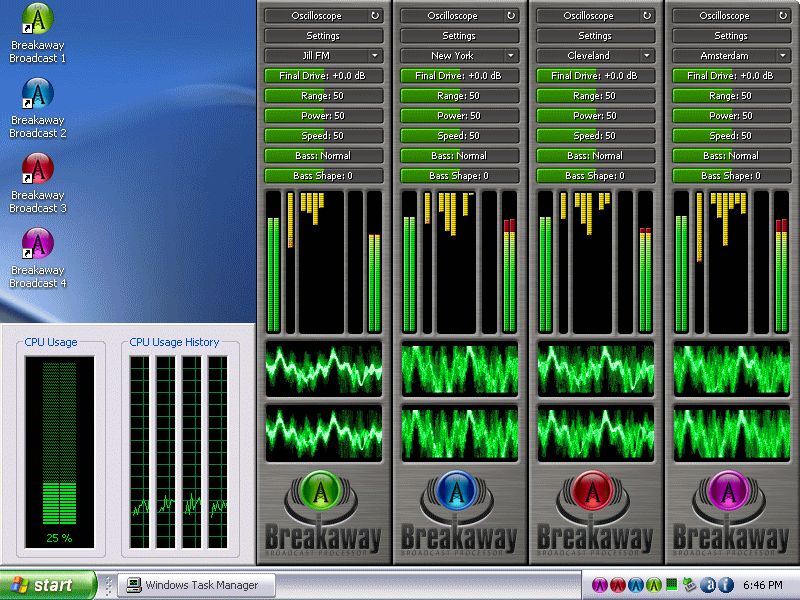Adjust Final Drive slider in Cleveland panel
800x600 pixels.
click(595, 76)
